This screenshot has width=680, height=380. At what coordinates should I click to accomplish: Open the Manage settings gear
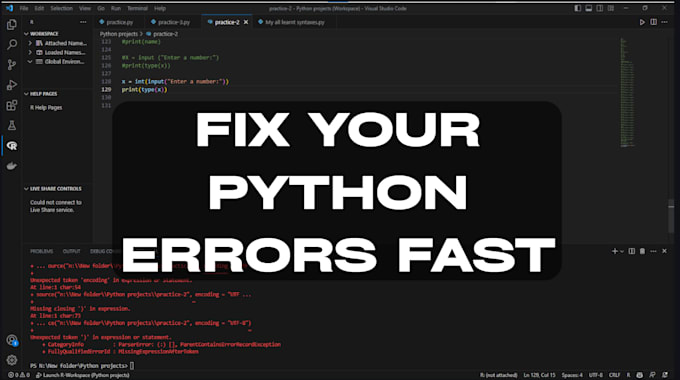12,360
